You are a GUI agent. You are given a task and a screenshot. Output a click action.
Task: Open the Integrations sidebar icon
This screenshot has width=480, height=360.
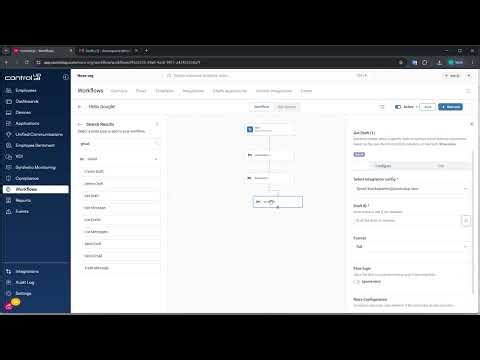(9, 272)
